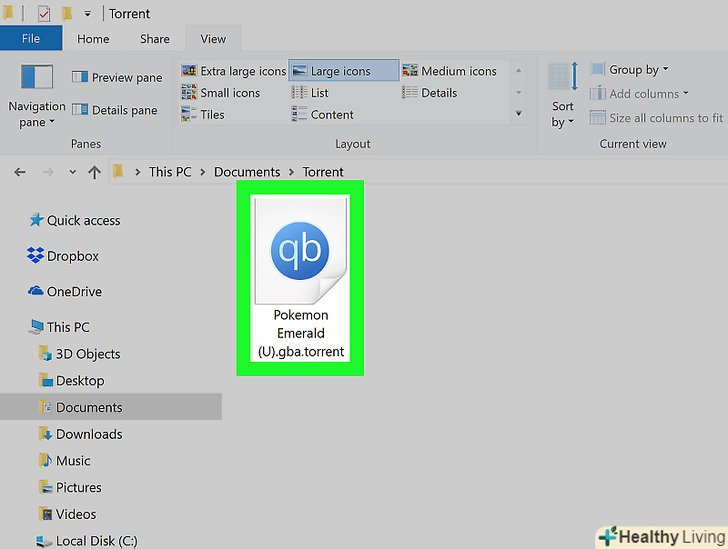Open 3D Objects folder in sidebar
Viewport: 728px width, 549px height.
coord(79,354)
